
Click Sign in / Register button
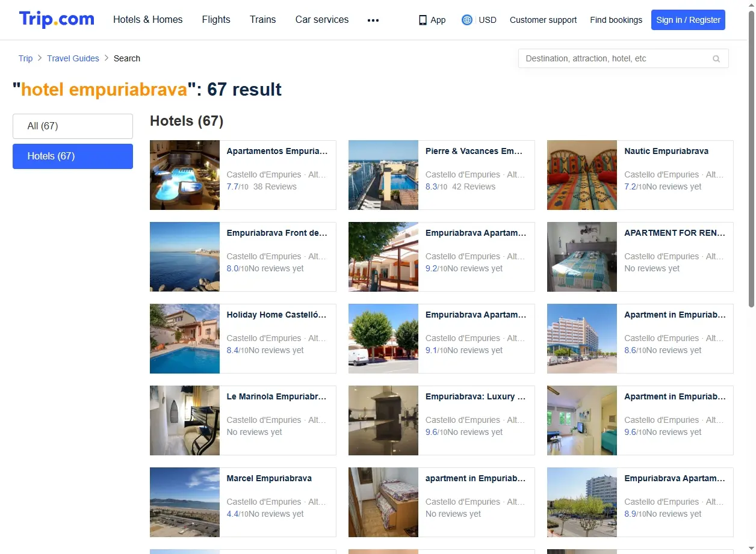689,20
